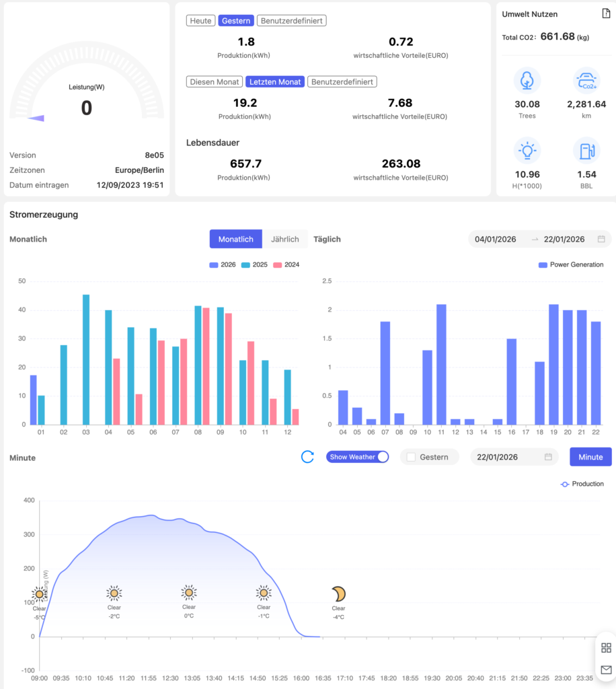The width and height of the screenshot is (616, 689).
Task: Select the Monatlich tab
Action: click(235, 239)
